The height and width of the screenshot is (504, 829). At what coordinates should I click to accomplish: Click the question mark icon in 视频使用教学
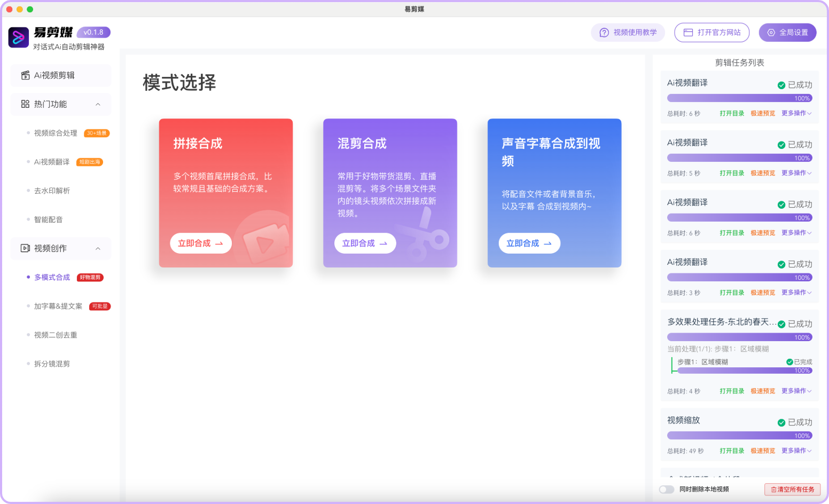click(x=604, y=33)
